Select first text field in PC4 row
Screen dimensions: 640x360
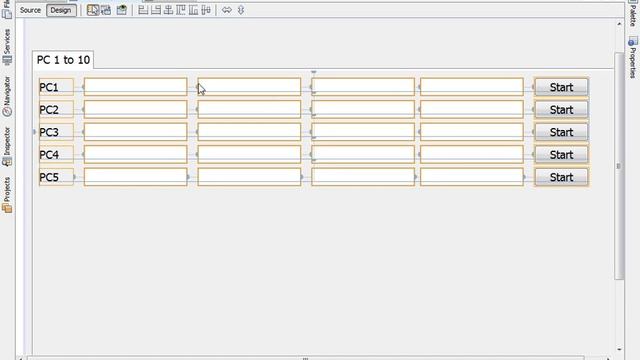coord(136,154)
